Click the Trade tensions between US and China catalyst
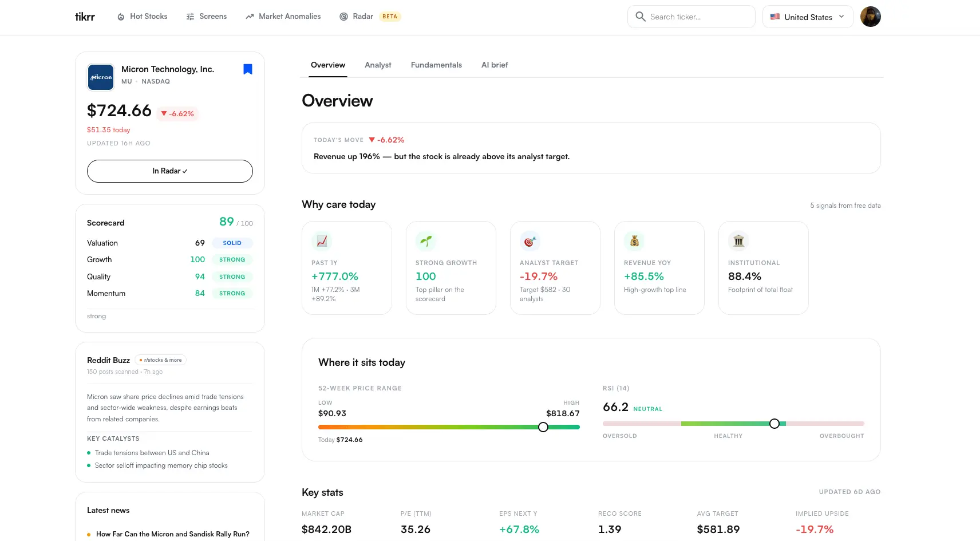The image size is (980, 541). click(x=152, y=453)
